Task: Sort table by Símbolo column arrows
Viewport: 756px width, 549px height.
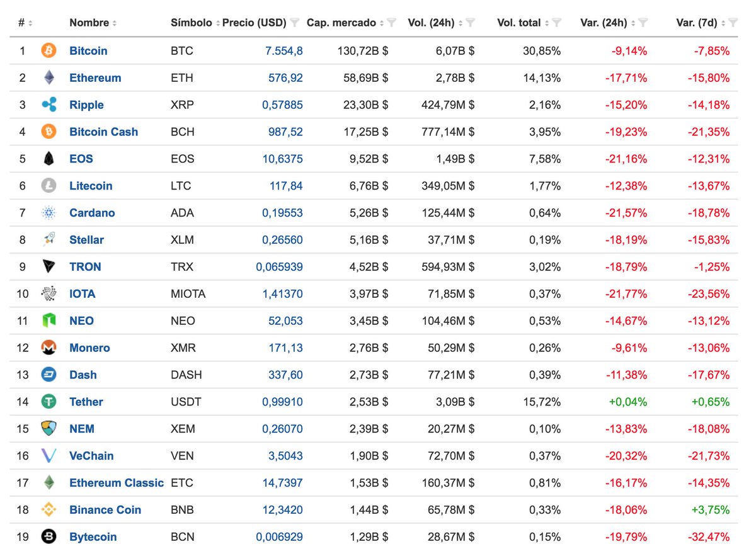Action: [x=218, y=23]
